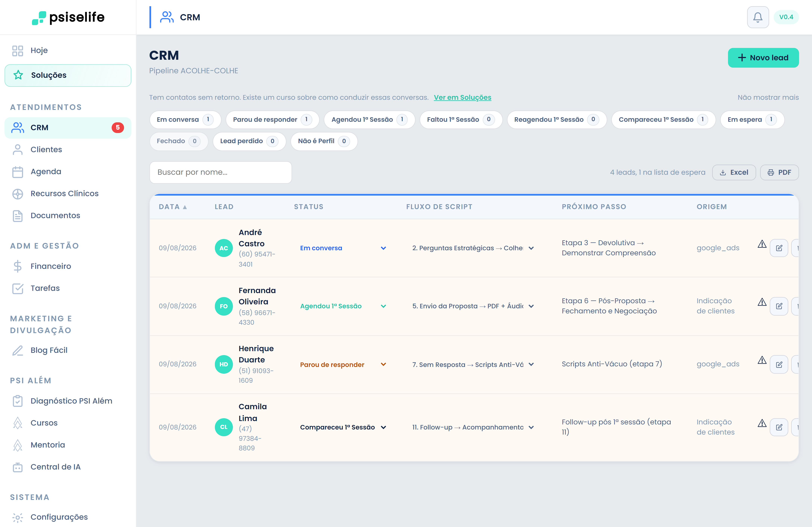Click the edit icon for Camila Lima
Image resolution: width=812 pixels, height=527 pixels.
(x=779, y=427)
